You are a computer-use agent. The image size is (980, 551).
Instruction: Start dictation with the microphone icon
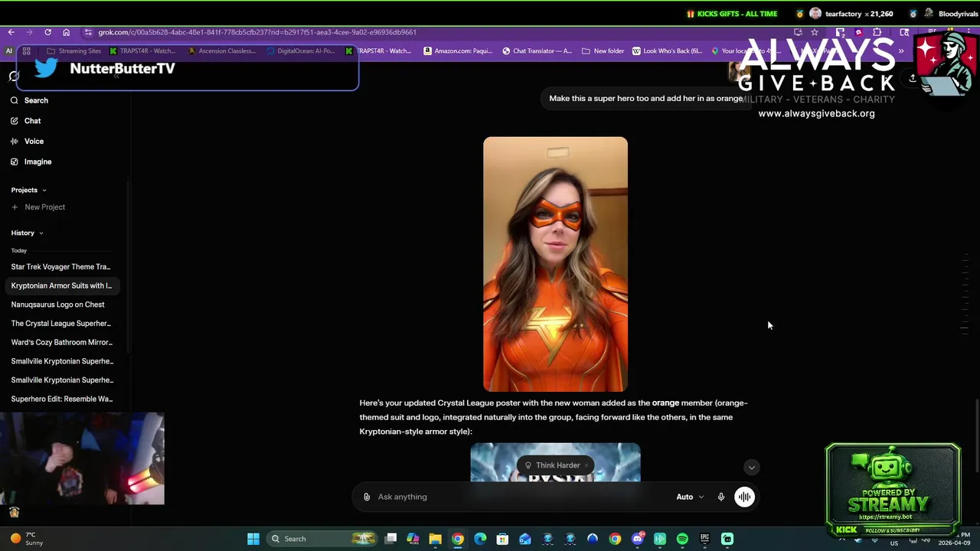(x=720, y=497)
